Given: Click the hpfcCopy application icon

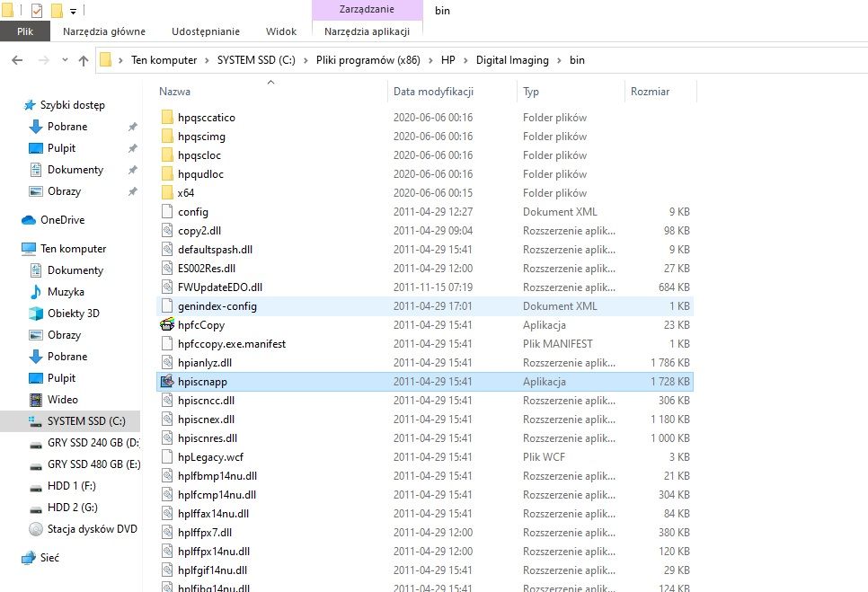Looking at the screenshot, I should pos(166,325).
